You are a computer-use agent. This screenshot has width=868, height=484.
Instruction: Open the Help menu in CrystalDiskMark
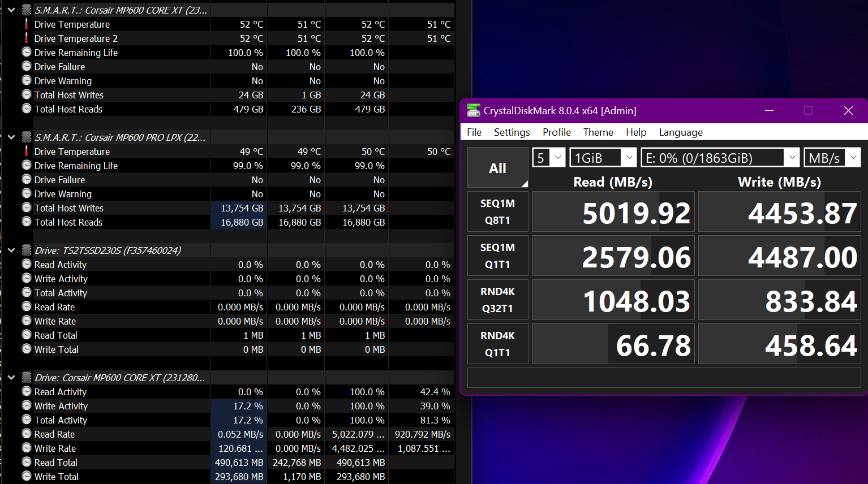pos(636,132)
